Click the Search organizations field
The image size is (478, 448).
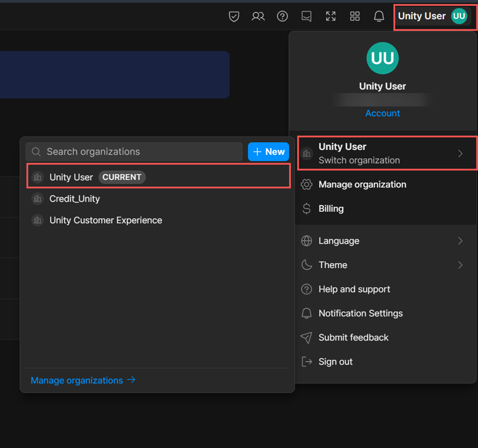click(x=139, y=152)
